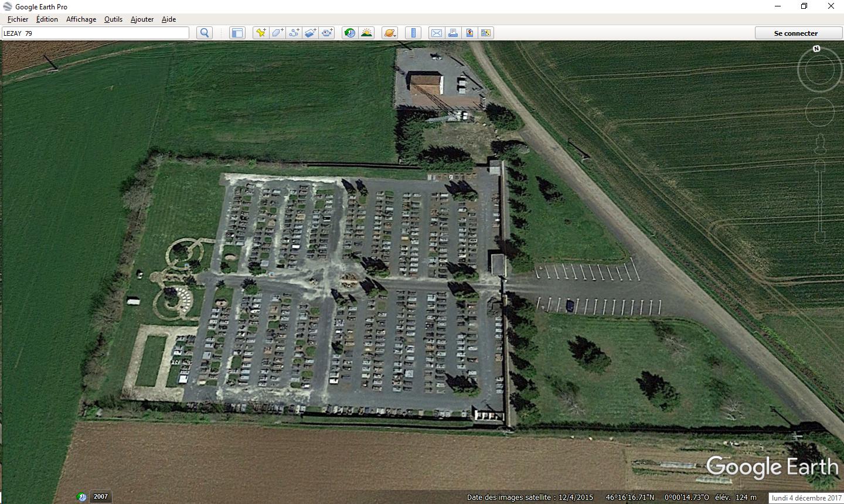Viewport: 844px width, 504px height.
Task: Click the save image icon
Action: pos(469,33)
